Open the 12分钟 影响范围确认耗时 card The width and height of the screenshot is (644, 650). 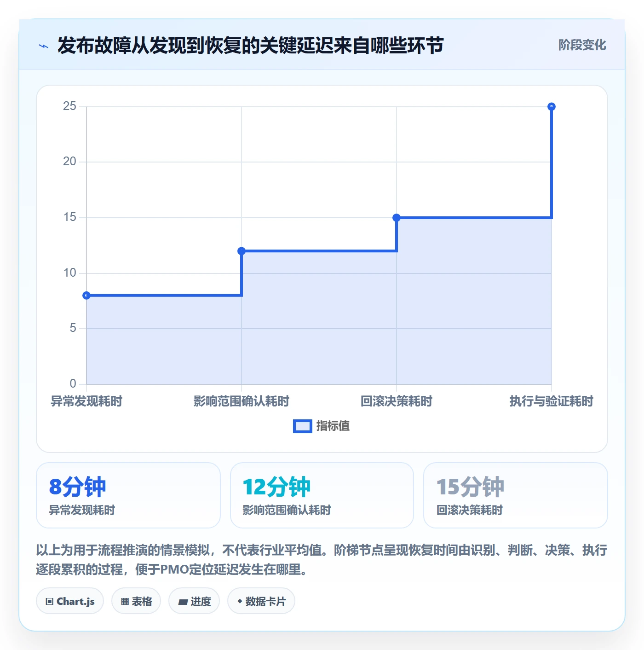pos(322,495)
